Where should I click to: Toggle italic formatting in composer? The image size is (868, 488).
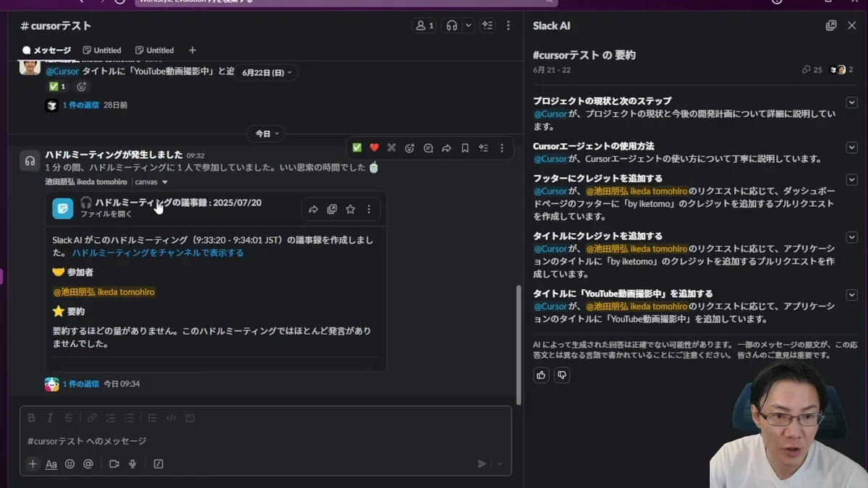tap(50, 418)
